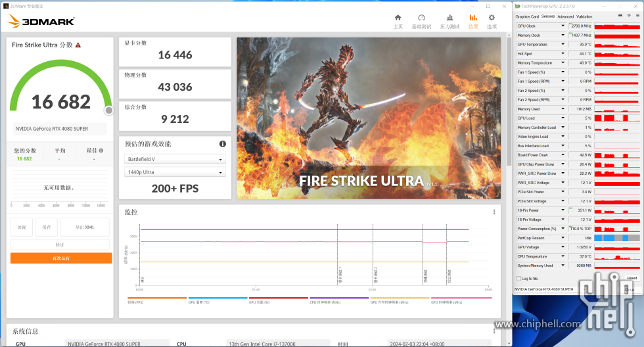
Task: Take a GPU-Z screenshot with camera icon
Action: coord(620,16)
